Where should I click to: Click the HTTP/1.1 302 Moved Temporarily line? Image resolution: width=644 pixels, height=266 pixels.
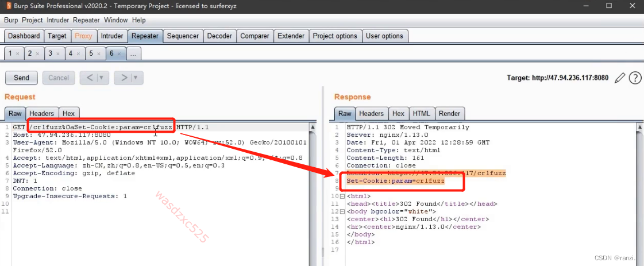[x=408, y=127]
